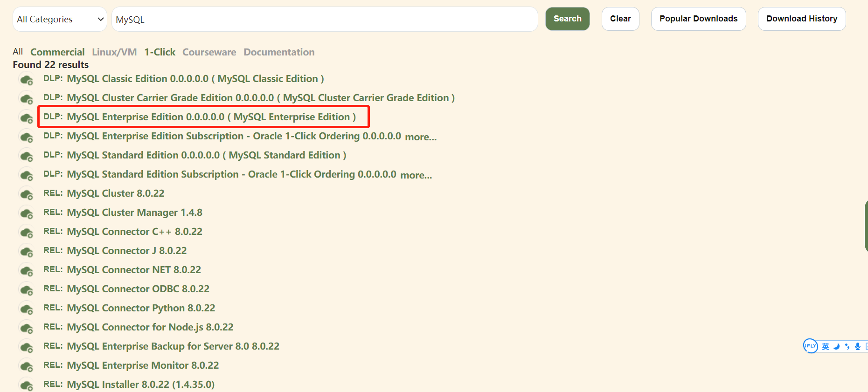This screenshot has height=392, width=868.
Task: Click cloud icon beside MySQL Connector Python 8.0.22
Action: tap(27, 309)
